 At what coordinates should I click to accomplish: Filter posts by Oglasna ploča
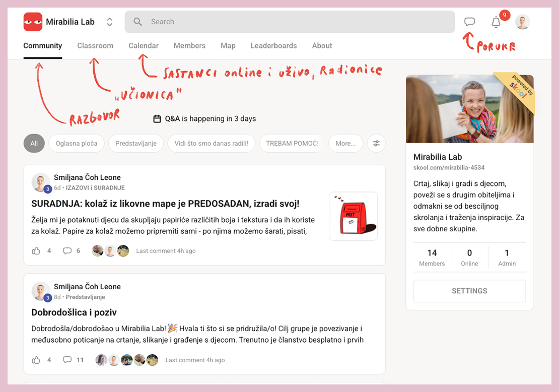coord(76,144)
